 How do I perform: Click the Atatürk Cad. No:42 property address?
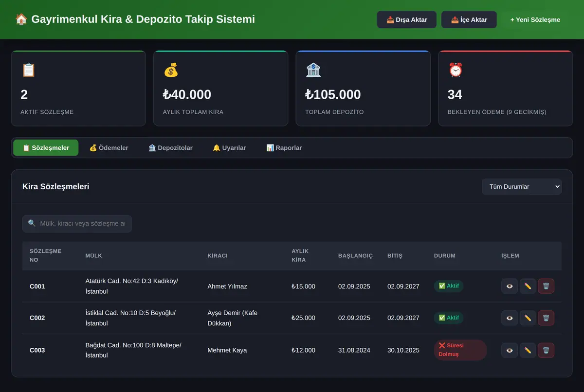(x=132, y=286)
